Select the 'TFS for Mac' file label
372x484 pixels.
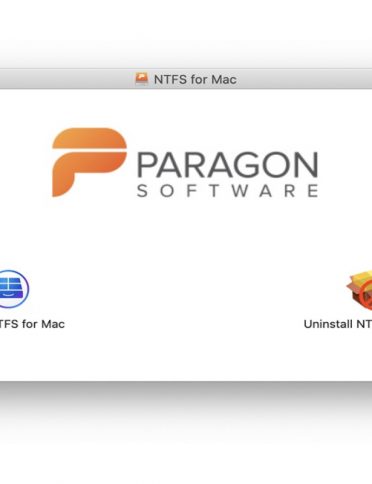pyautogui.click(x=32, y=324)
